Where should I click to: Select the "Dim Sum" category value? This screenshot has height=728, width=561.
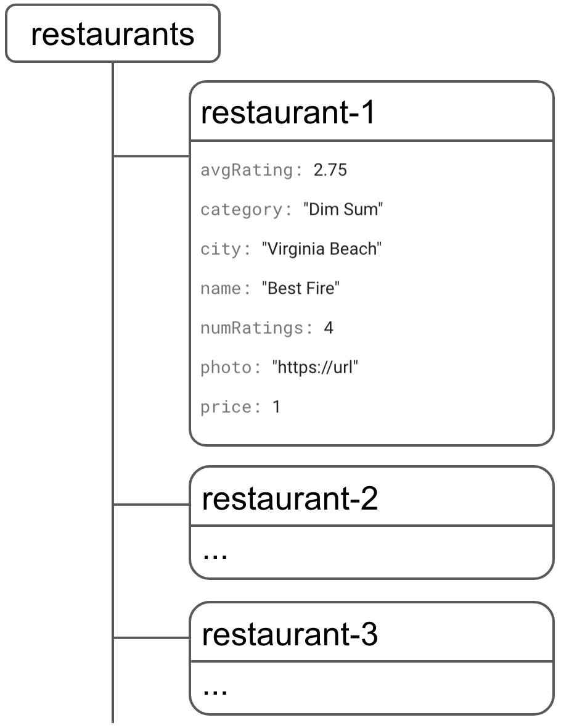[x=343, y=210]
